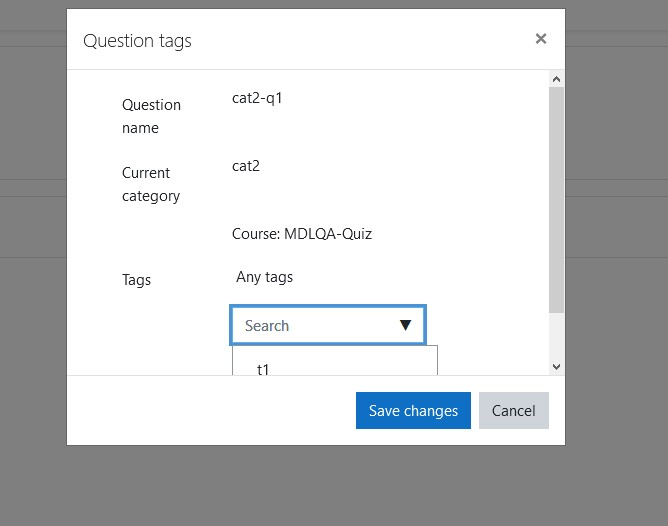
Task: Click the Any tags placeholder text
Action: (265, 277)
